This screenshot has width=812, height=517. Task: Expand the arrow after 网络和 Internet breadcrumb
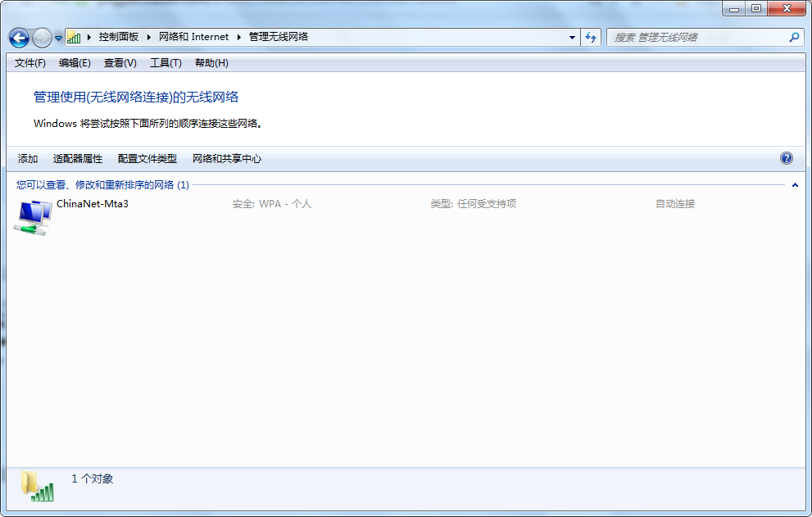point(238,38)
